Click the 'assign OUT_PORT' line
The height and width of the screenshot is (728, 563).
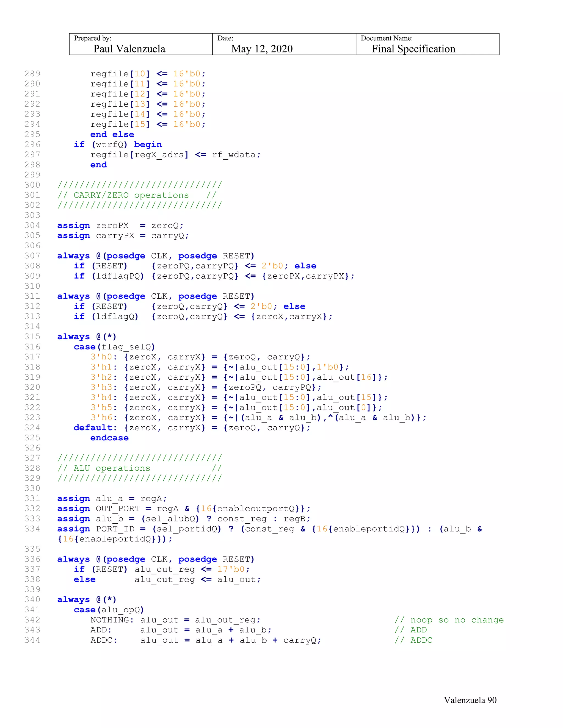click(184, 509)
